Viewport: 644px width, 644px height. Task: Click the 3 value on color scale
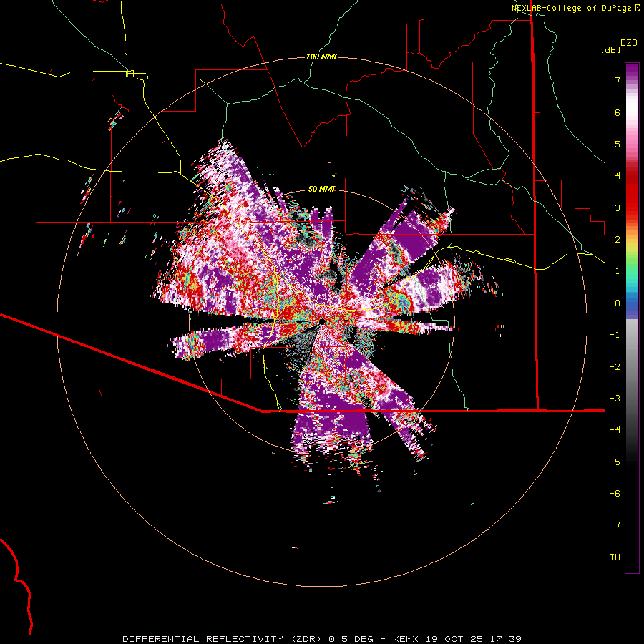pos(618,208)
